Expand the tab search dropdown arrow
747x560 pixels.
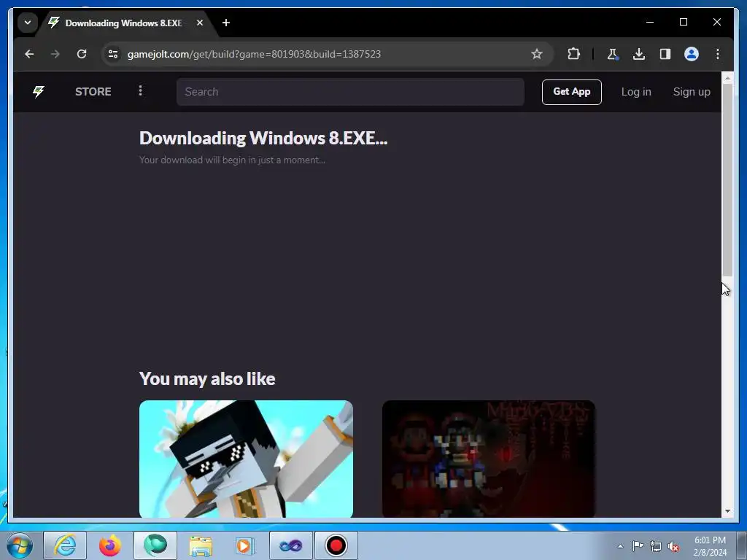(28, 23)
